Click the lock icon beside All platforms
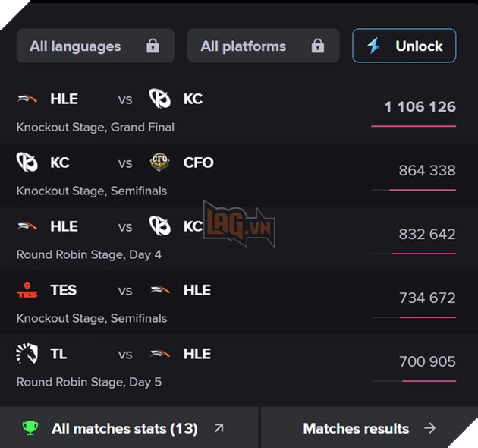This screenshot has width=478, height=448. click(x=318, y=46)
